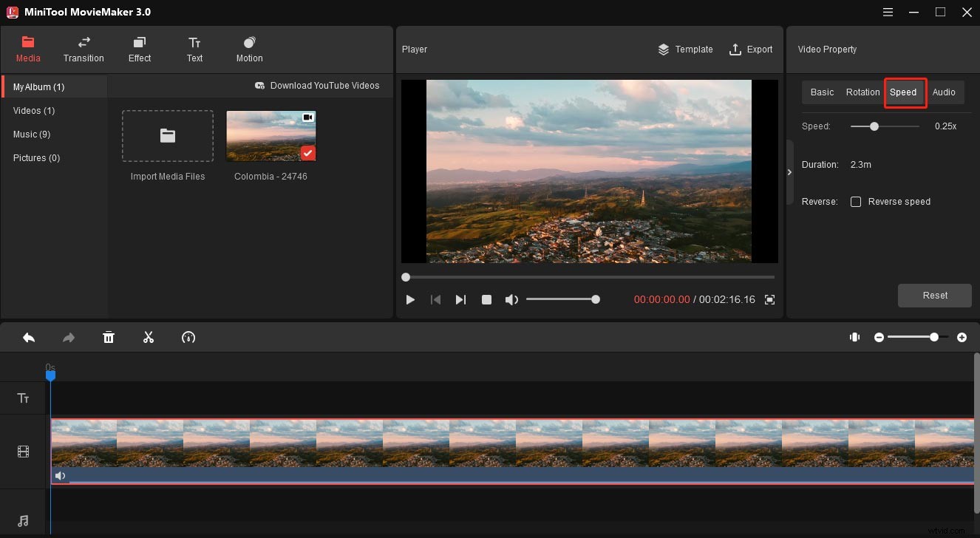The image size is (980, 538).
Task: Open the Audio tab in Video Property
Action: click(x=945, y=92)
